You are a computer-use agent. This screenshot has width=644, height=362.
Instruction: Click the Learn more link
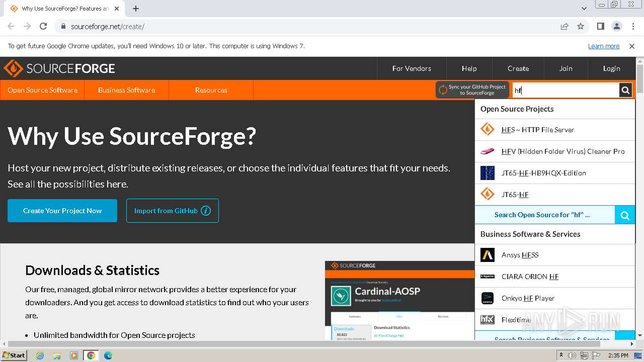click(604, 46)
